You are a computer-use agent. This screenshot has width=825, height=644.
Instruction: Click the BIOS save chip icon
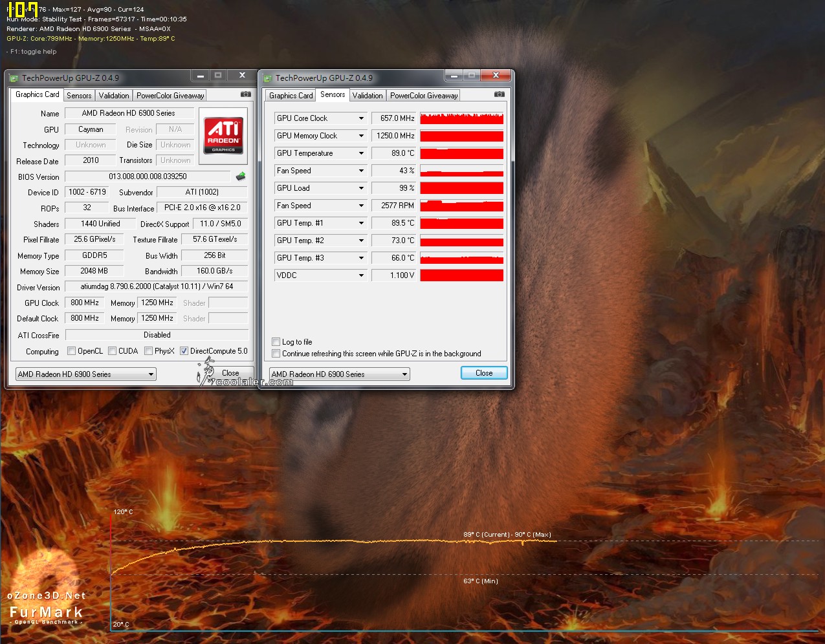tap(241, 176)
